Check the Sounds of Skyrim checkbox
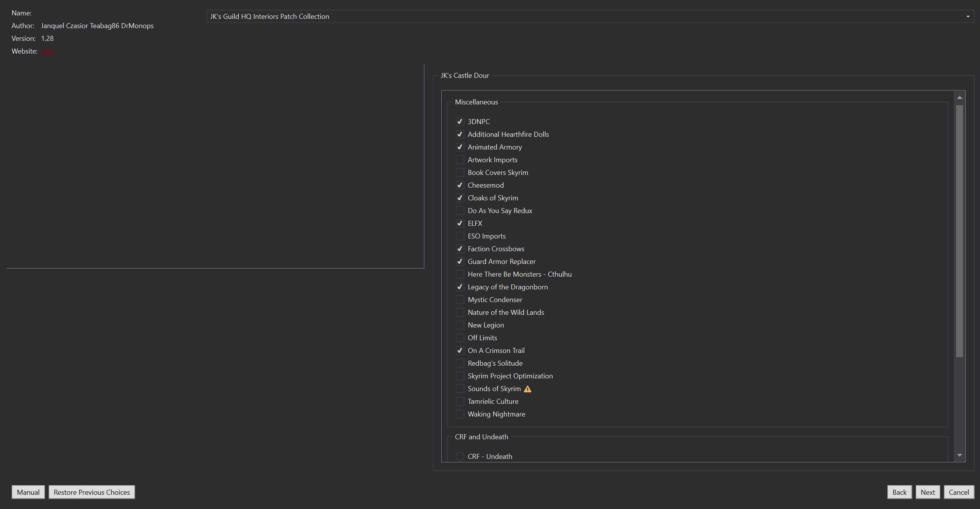The image size is (980, 509). pos(460,388)
